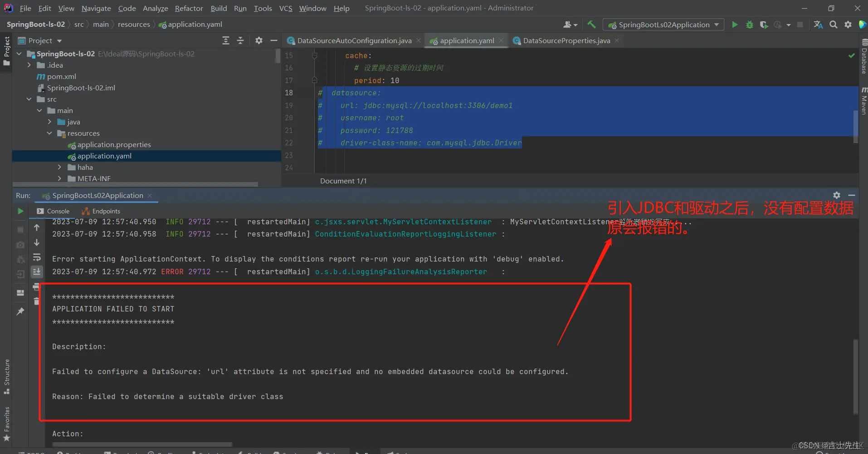
Task: Click the console vertical scrollbar
Action: [x=855, y=377]
